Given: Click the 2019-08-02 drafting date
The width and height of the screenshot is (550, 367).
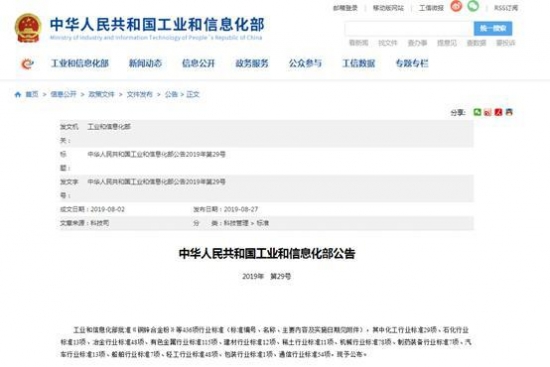Looking at the screenshot, I should coord(108,209).
